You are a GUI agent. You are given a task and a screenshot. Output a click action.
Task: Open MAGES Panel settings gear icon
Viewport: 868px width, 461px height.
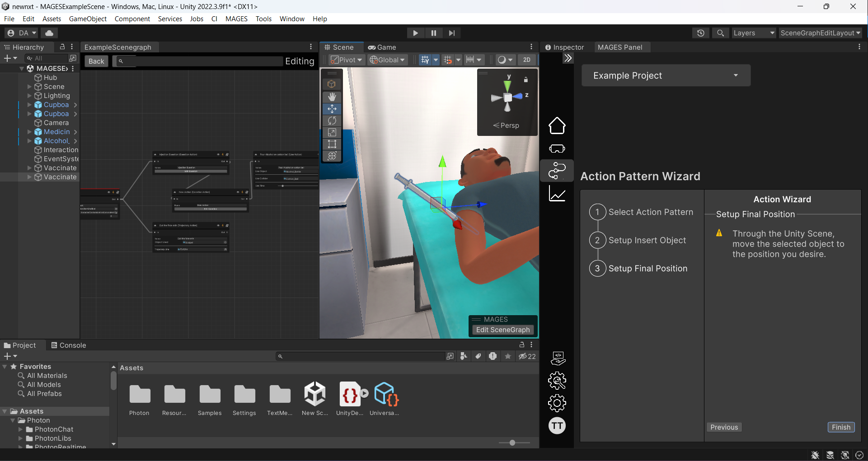pyautogui.click(x=557, y=403)
